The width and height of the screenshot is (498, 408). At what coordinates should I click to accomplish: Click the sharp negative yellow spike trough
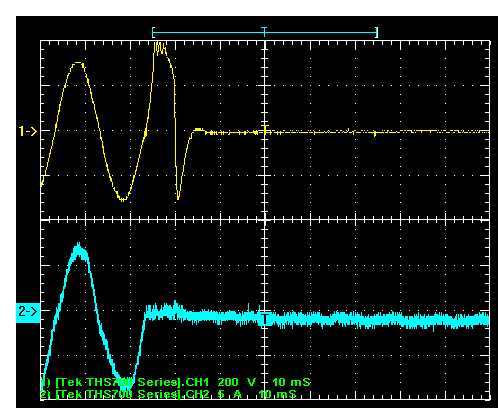178,197
